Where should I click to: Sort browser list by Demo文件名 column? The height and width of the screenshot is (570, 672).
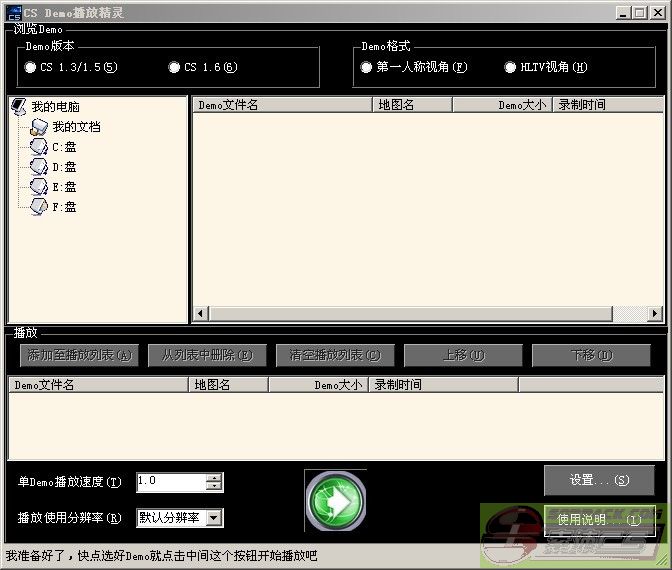point(282,105)
